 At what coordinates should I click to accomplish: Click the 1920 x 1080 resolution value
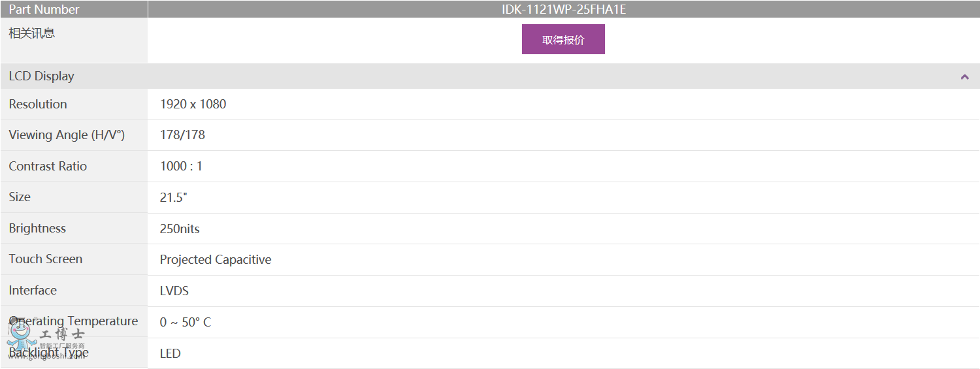(193, 104)
